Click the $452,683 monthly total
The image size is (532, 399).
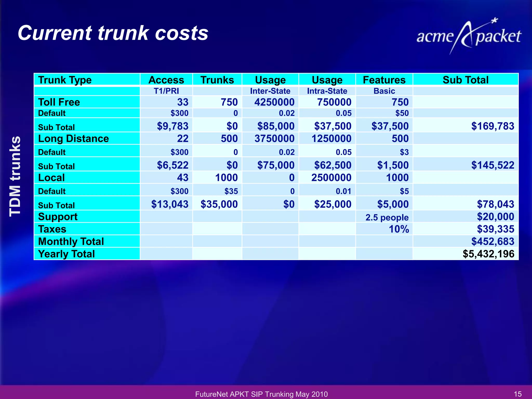(493, 241)
